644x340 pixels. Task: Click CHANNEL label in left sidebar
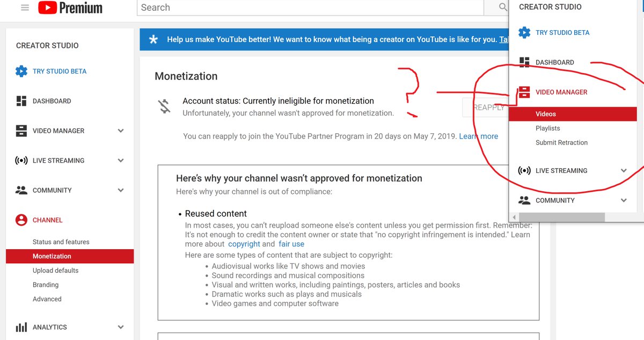pos(48,220)
